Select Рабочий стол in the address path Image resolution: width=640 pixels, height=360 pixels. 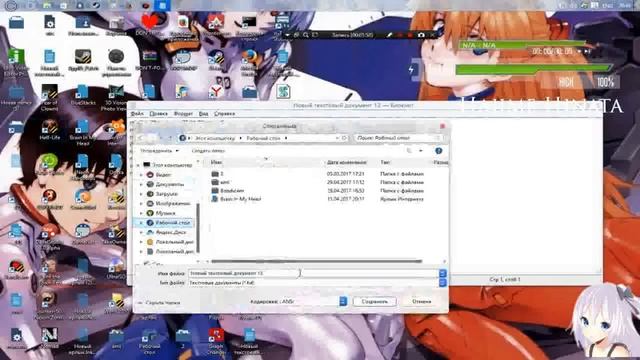point(263,138)
